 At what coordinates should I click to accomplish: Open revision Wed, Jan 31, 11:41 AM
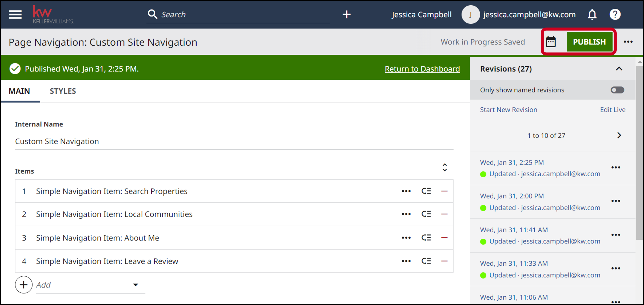tap(514, 230)
